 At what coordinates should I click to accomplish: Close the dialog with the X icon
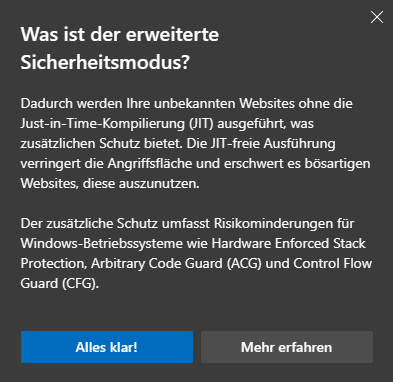pyautogui.click(x=377, y=17)
